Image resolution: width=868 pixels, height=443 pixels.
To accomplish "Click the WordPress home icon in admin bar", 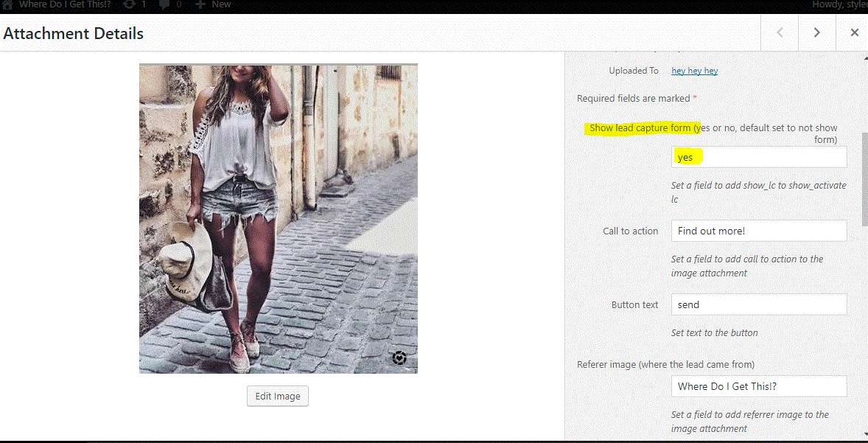I will [7, 4].
